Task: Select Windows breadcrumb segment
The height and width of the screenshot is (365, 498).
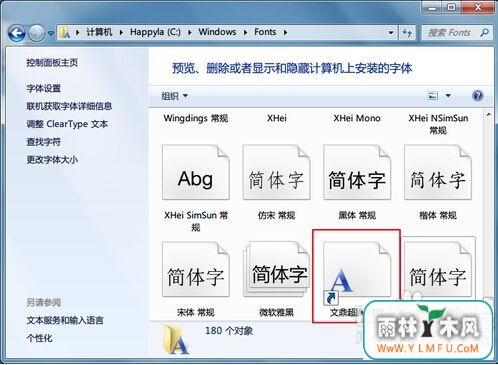Action: point(217,32)
